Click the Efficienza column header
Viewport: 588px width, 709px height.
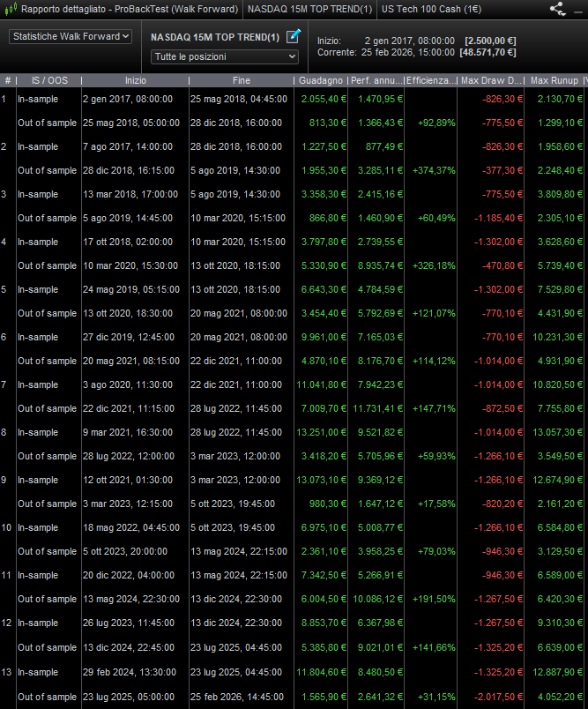(430, 80)
